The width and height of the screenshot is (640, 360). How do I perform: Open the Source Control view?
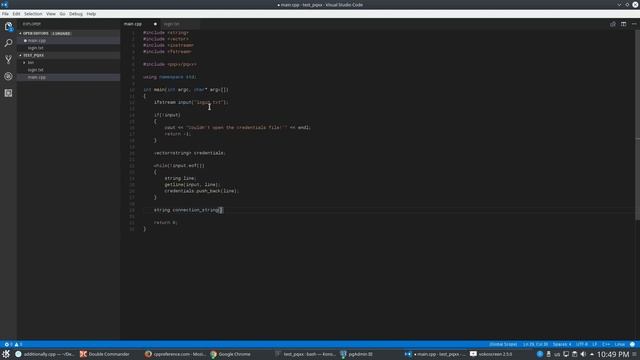click(8, 60)
